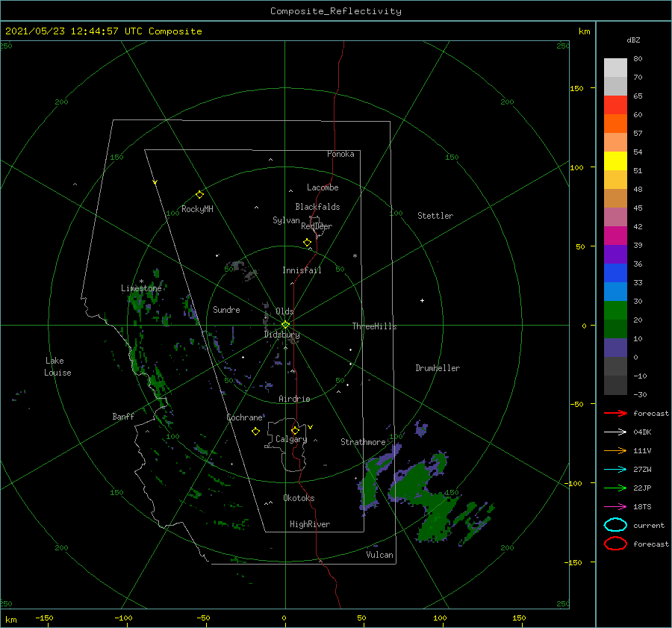Select the Lacombe label
This screenshot has width=672, height=628.
323,187
